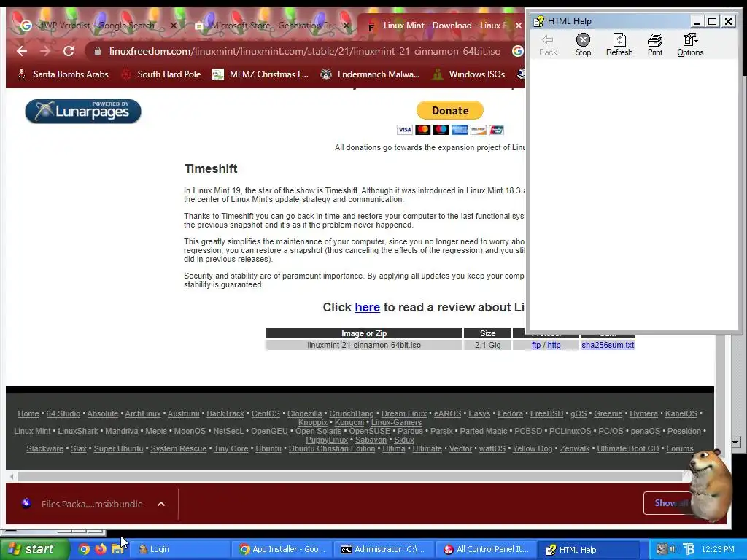Click the horizontal scrollbar's left arrow

[12, 476]
